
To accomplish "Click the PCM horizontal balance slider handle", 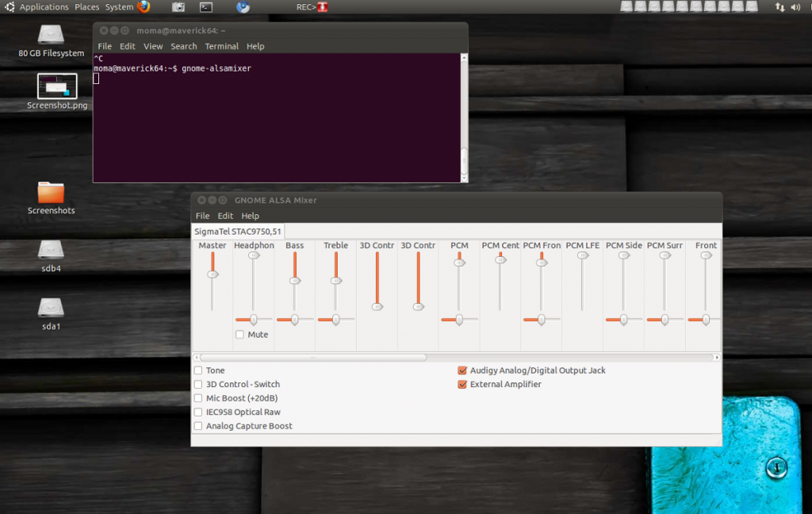I will [x=459, y=320].
